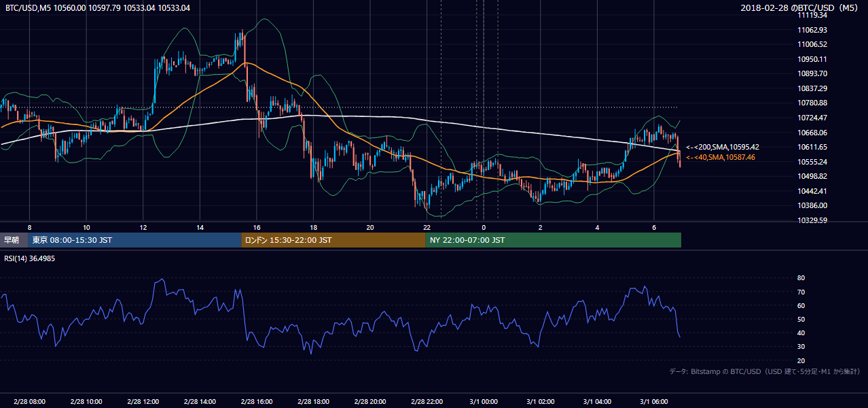Screen dimensions: 868x408
Task: Select the RSI scale value 70
Action: click(801, 292)
